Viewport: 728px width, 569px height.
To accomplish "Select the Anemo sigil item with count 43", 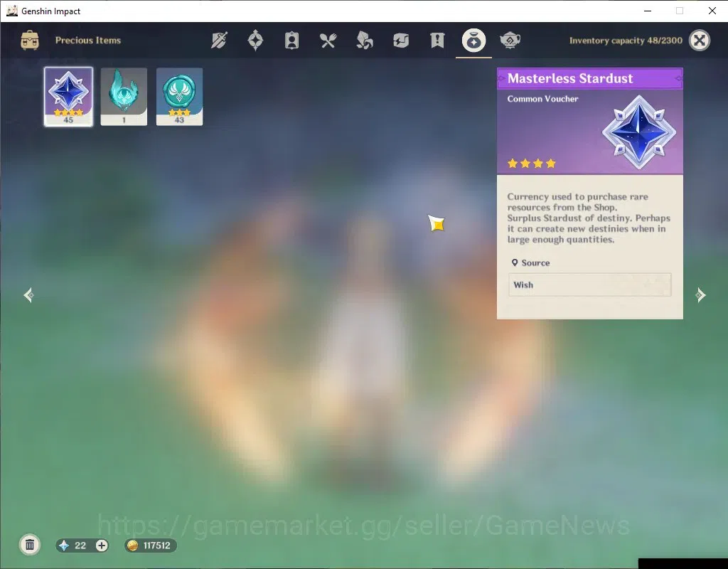I will pyautogui.click(x=179, y=97).
